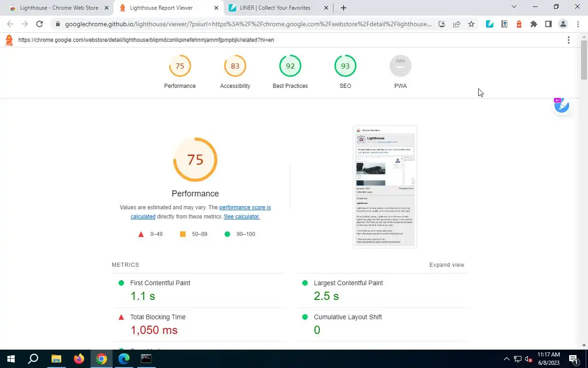Screen dimensions: 588x368
Task: Click the site lock icon in address bar
Action: tap(57, 24)
